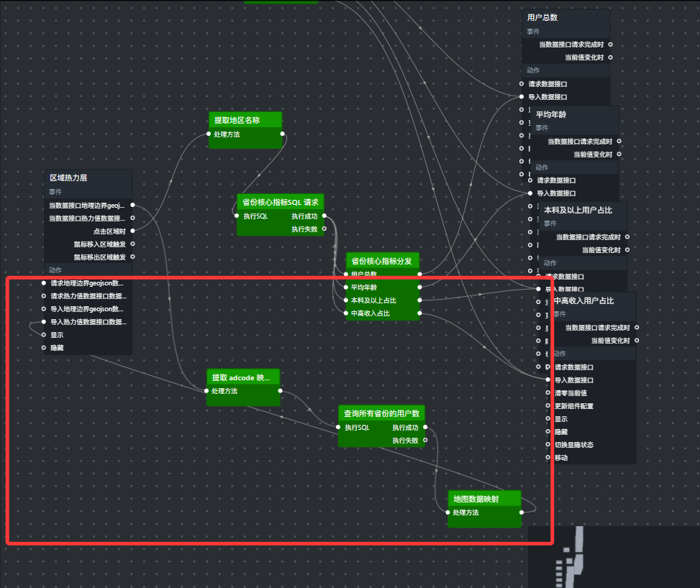This screenshot has width=700, height=588.
Task: Click 请求热力值数据接口数据... action in 区域热力层
Action: [88, 295]
